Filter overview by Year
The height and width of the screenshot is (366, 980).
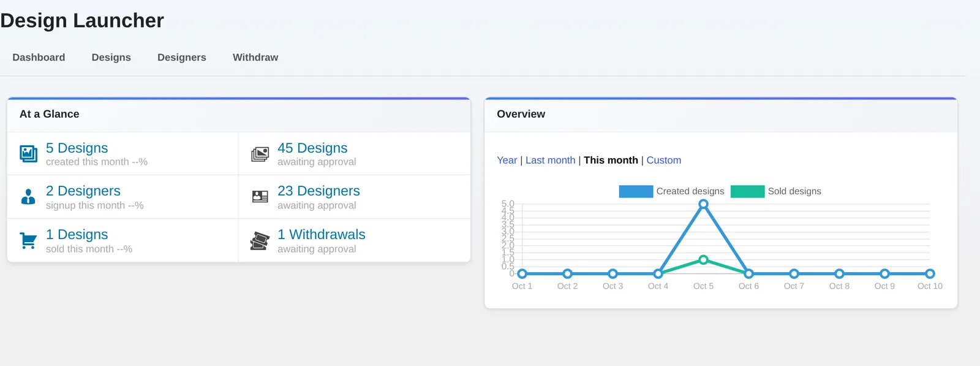click(507, 160)
